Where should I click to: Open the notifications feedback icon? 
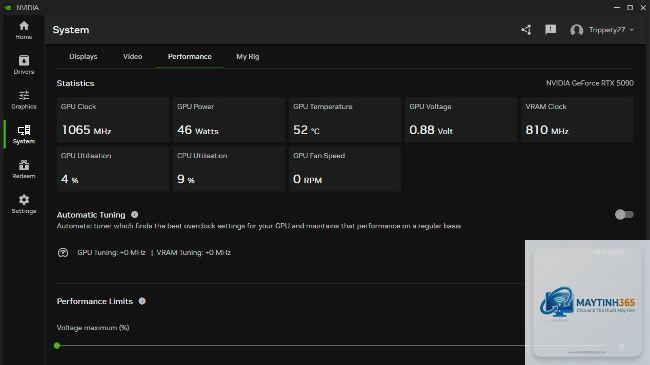551,29
